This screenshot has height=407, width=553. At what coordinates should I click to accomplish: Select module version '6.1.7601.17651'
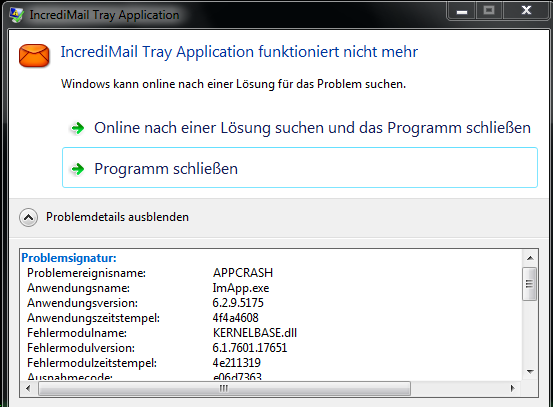[250, 348]
